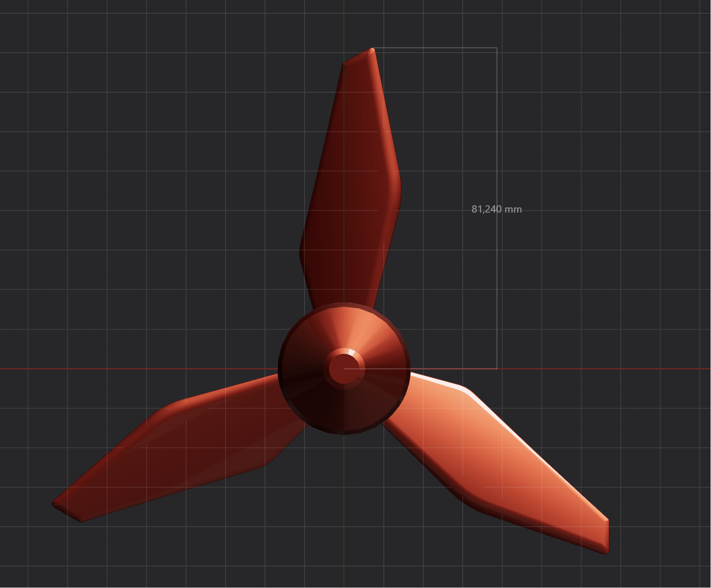Click the 81,240 mm dimension label
This screenshot has height=588, width=711.
(496, 209)
